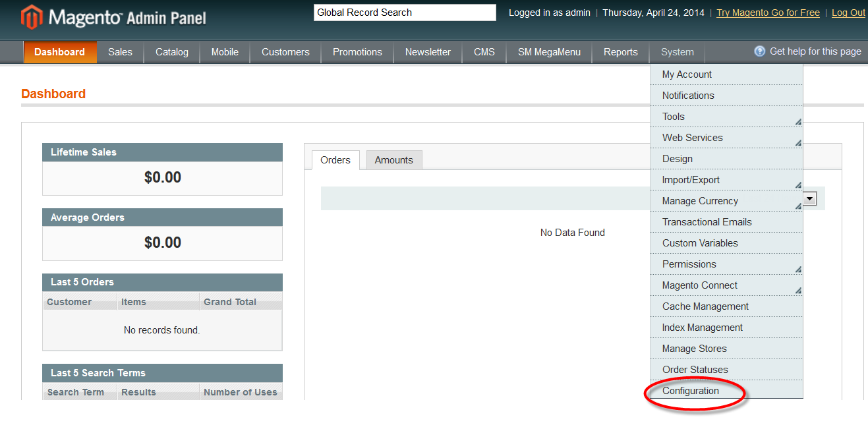Click the No Data Found message

[573, 233]
